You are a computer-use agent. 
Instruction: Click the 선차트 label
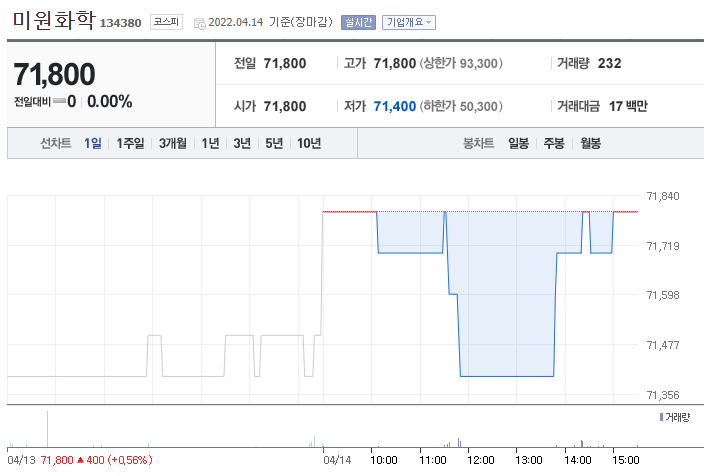click(56, 143)
